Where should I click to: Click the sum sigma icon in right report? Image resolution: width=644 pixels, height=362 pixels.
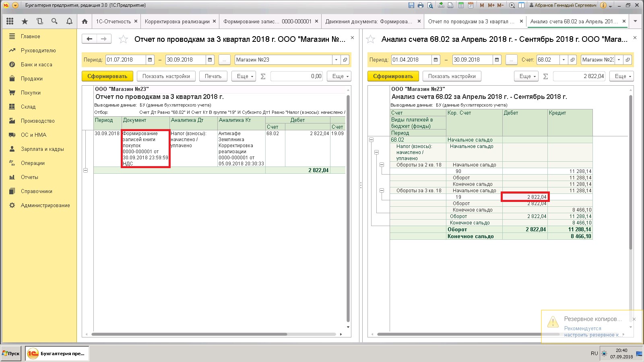coord(545,76)
